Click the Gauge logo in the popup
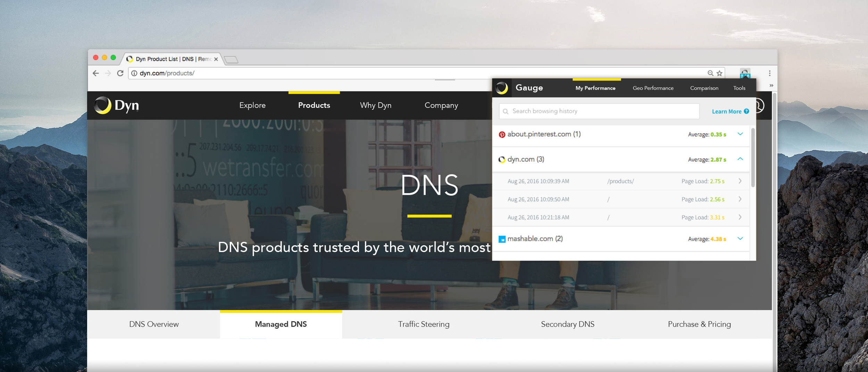Screen dimensions: 868x372 (502, 88)
